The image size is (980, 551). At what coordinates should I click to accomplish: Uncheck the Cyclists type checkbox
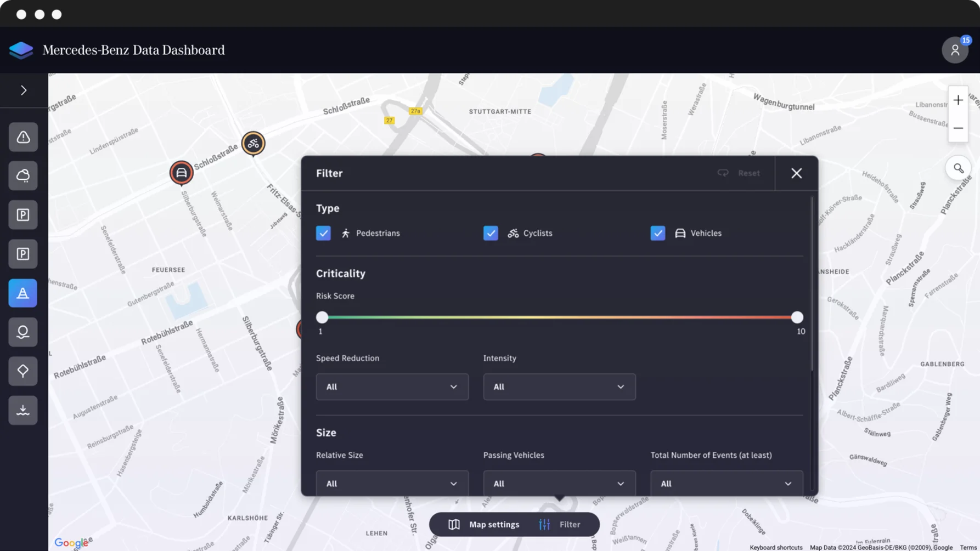491,233
